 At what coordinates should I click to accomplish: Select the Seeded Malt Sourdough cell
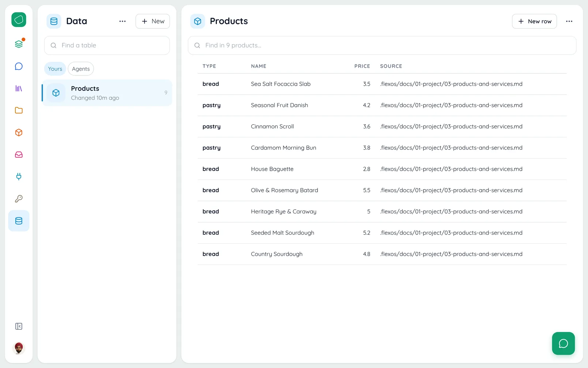[283, 233]
